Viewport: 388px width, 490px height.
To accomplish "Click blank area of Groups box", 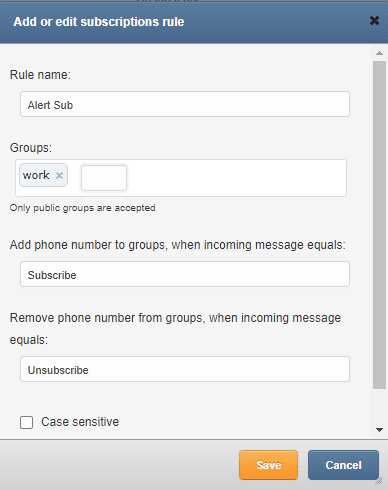I will coord(237,178).
